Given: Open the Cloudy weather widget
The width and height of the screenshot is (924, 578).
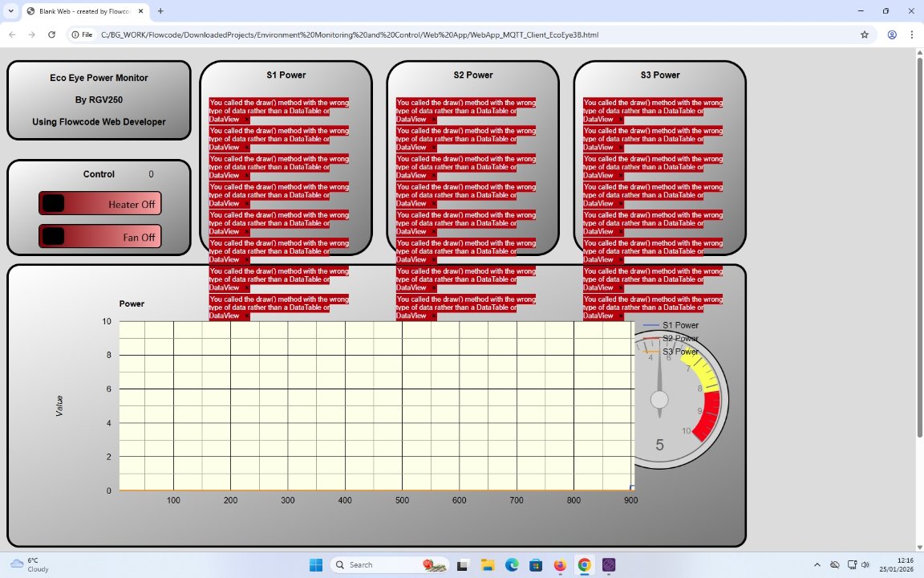Looking at the screenshot, I should click(30, 564).
